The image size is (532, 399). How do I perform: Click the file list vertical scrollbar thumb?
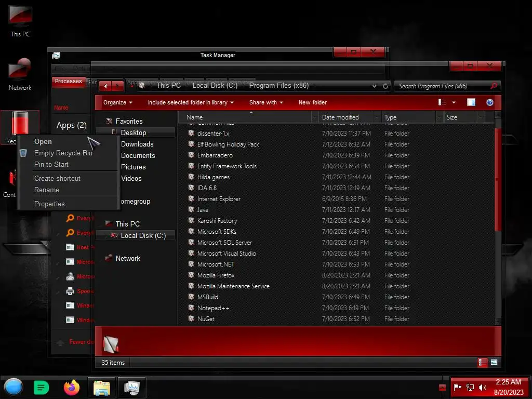coord(498,179)
